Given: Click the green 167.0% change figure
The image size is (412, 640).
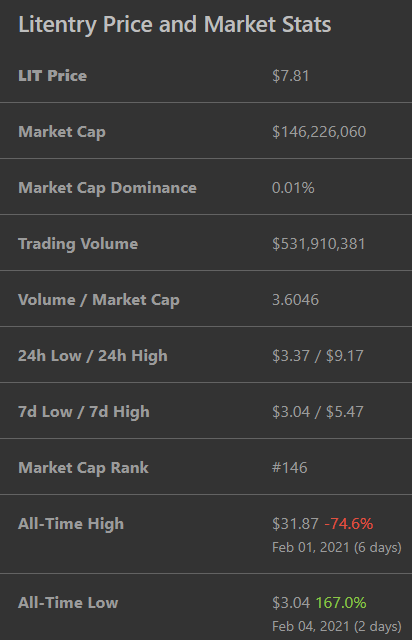Looking at the screenshot, I should 341,602.
